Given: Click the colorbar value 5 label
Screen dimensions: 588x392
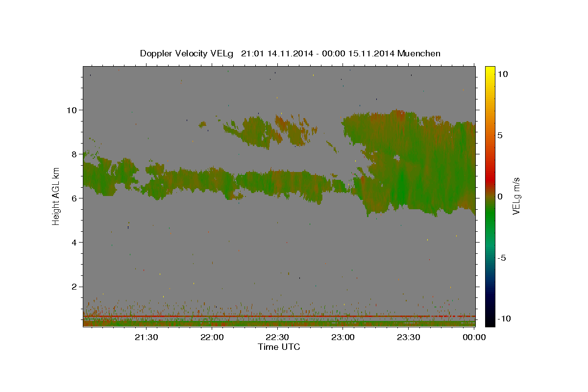Looking at the screenshot, I should pos(500,135).
